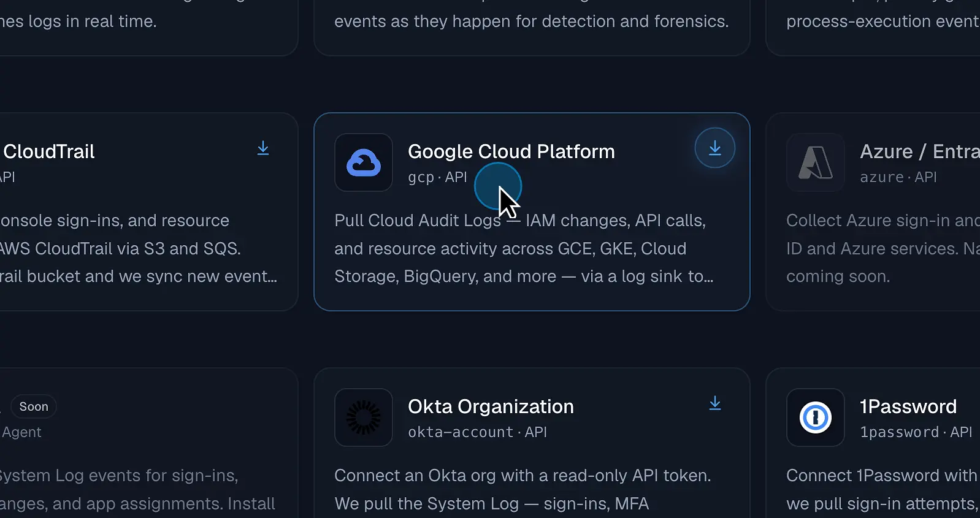This screenshot has height=518, width=980.
Task: Open the Google Cloud Platform card title
Action: pos(511,151)
